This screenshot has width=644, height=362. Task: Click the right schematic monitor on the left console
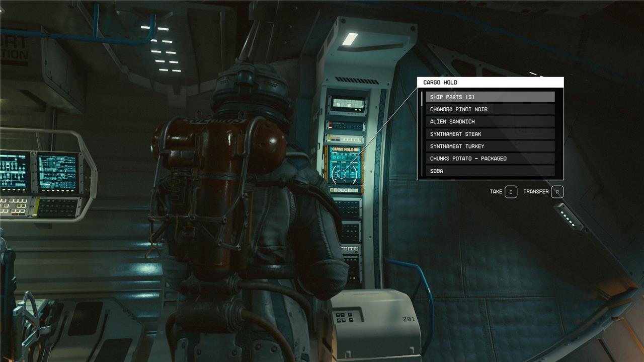pyautogui.click(x=57, y=172)
